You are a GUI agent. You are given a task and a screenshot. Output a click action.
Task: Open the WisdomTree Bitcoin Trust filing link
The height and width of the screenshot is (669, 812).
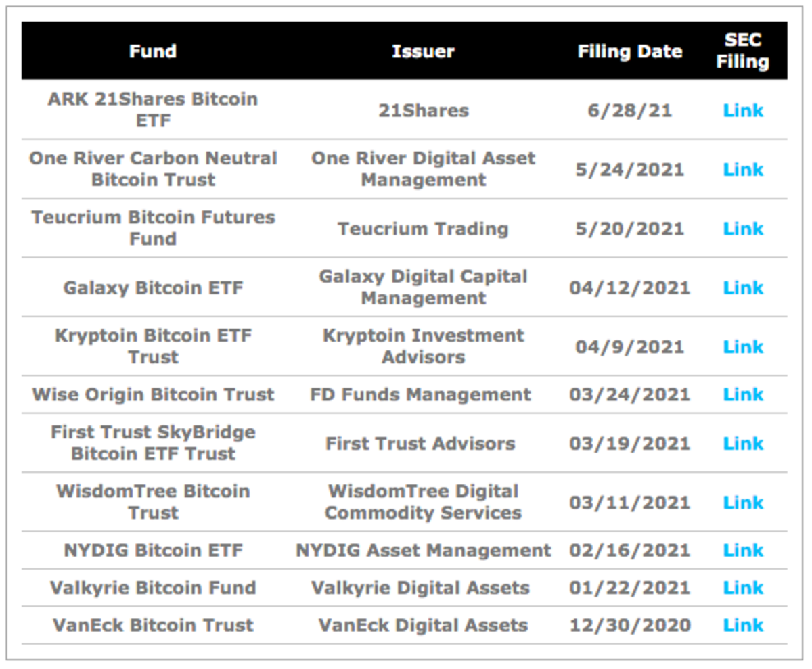[743, 502]
